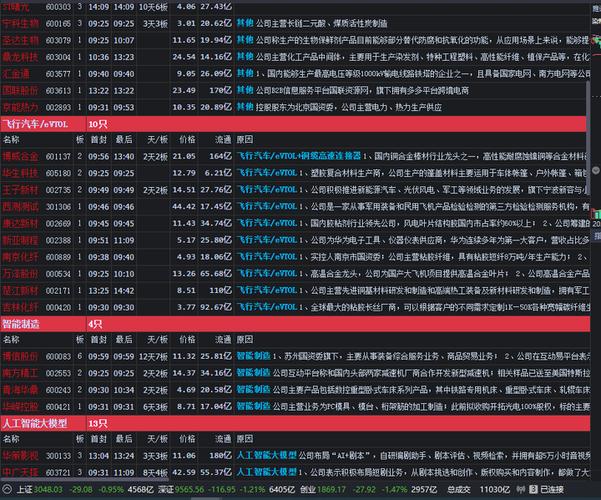Sort eVTOL table by 流通 column
The height and width of the screenshot is (500, 601).
click(x=223, y=140)
